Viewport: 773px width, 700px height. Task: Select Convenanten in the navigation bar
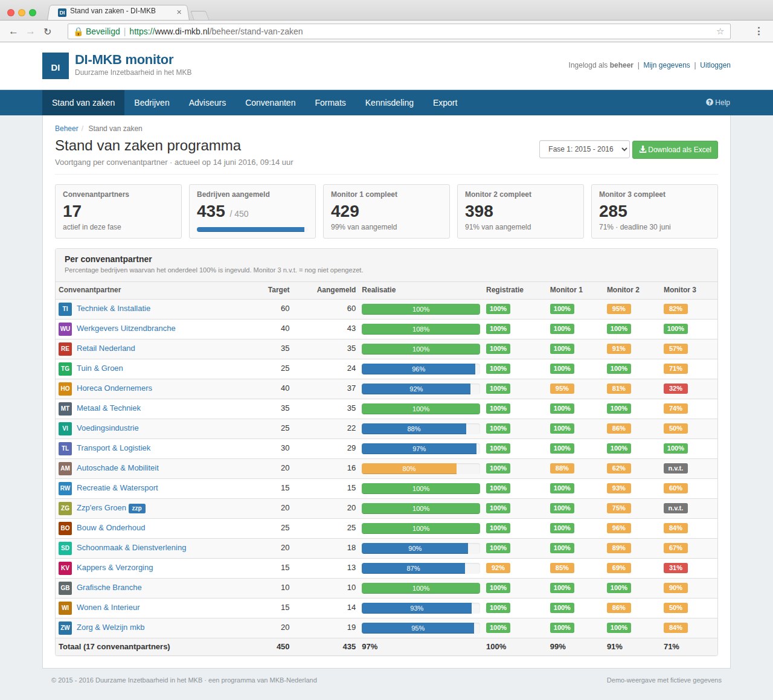tap(271, 103)
